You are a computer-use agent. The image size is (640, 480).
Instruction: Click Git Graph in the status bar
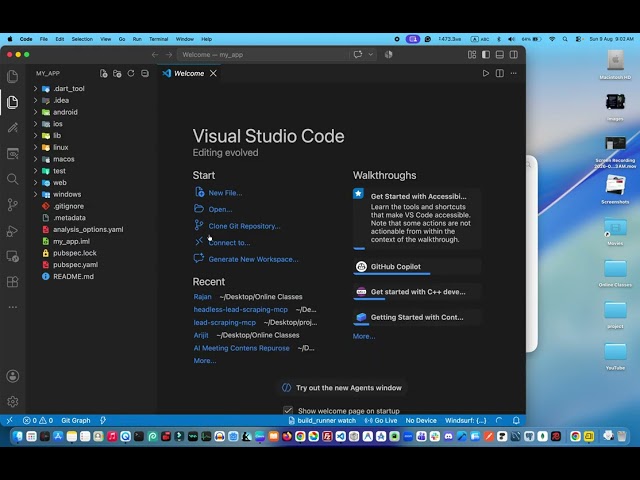coord(76,420)
